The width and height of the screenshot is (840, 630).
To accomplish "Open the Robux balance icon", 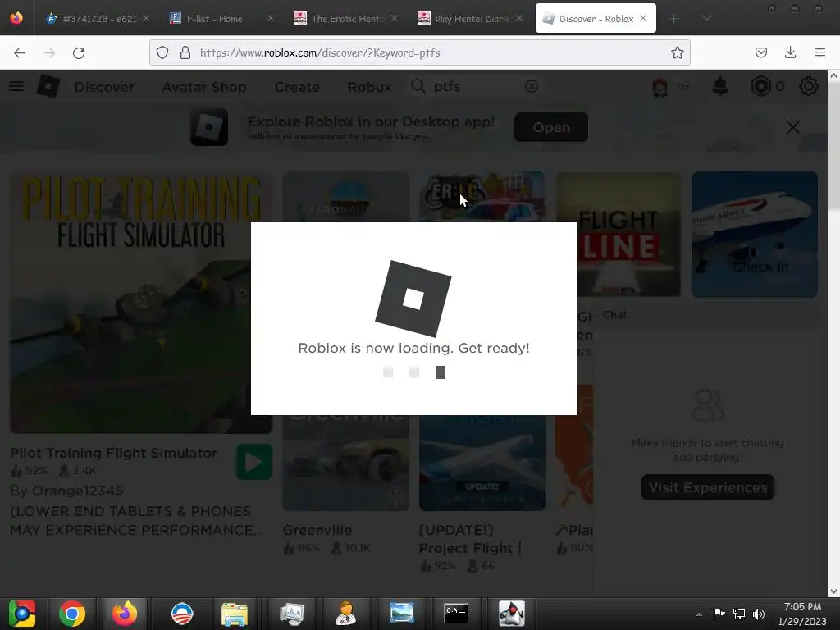I will tap(760, 86).
